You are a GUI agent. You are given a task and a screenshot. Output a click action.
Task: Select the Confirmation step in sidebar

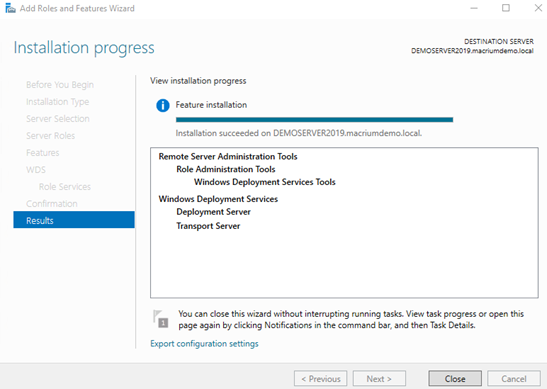pos(52,203)
